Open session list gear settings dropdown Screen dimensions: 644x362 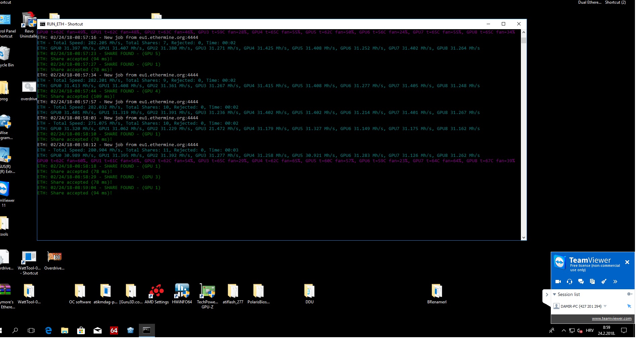(x=630, y=294)
